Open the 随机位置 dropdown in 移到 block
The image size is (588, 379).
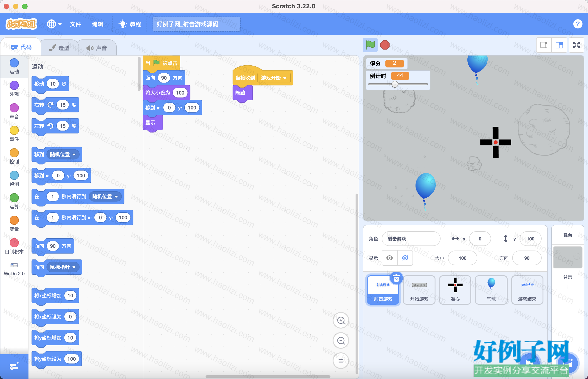(x=63, y=154)
